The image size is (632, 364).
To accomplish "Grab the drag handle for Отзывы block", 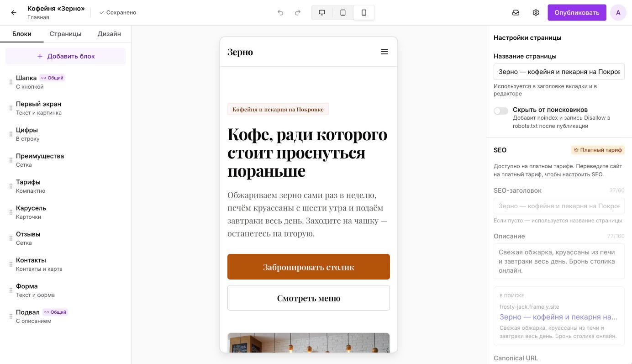I will click(x=11, y=238).
